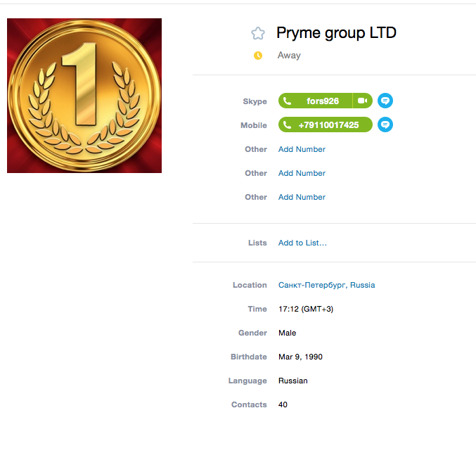Click the phone handset icon in Mobile button
This screenshot has width=476, height=472.
coord(287,125)
